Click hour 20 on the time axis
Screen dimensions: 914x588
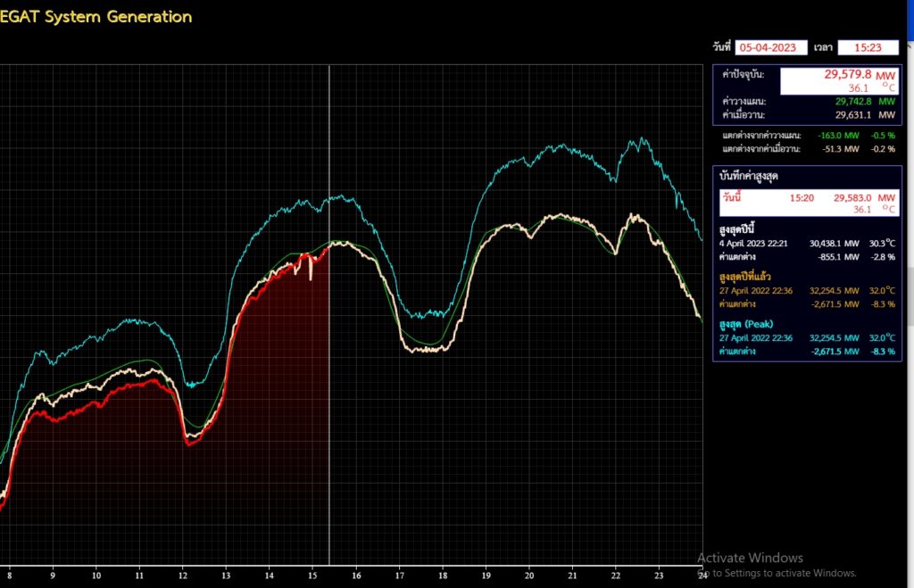pyautogui.click(x=529, y=576)
